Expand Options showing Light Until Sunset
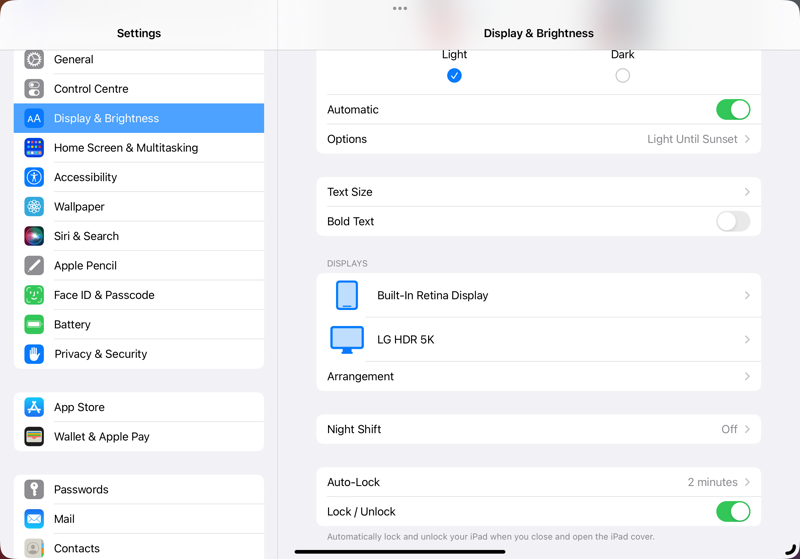Viewport: 800px width, 559px height. click(746, 139)
